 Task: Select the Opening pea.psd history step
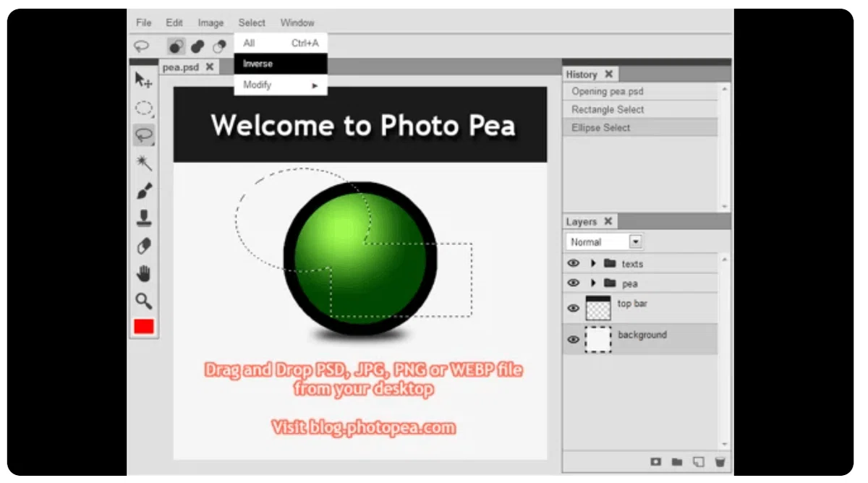pos(640,92)
